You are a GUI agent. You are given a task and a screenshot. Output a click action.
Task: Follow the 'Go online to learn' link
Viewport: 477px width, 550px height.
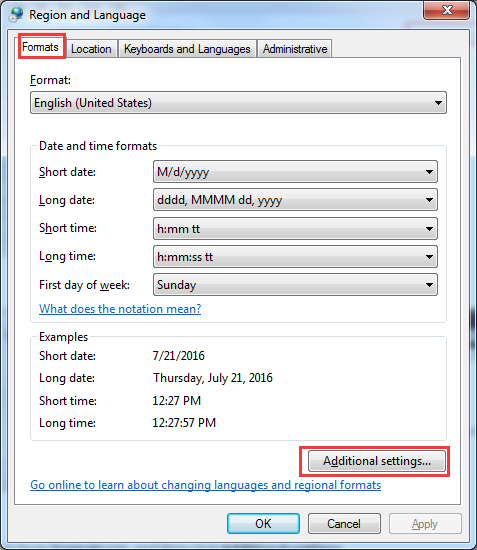206,485
